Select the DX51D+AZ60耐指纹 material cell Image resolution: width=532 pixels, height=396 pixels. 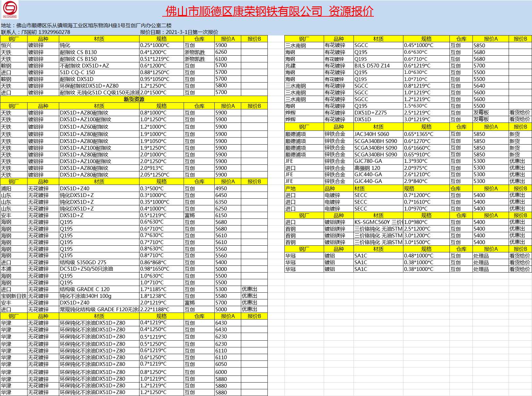click(99, 127)
